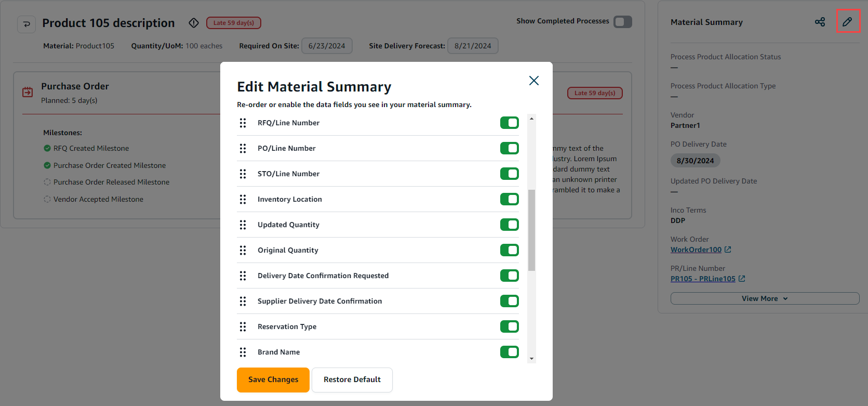Click the pencil edit icon in Material Summary
Image resolution: width=868 pixels, height=406 pixels.
[x=847, y=22]
